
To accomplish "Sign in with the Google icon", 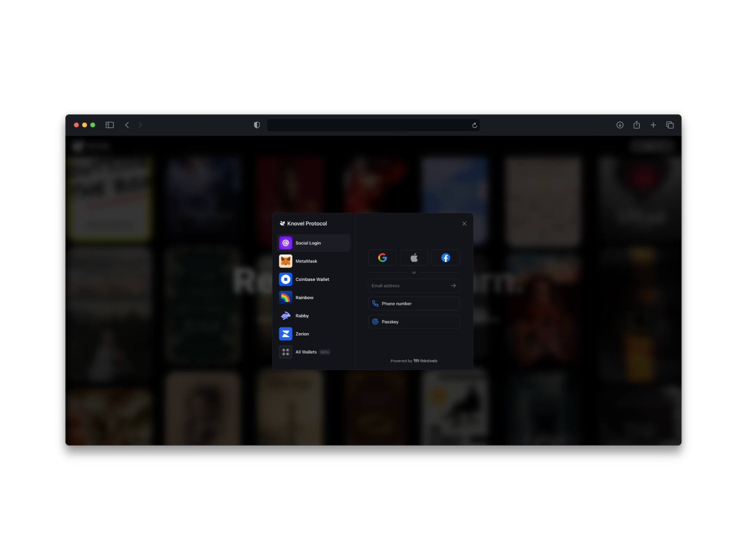I will click(382, 257).
